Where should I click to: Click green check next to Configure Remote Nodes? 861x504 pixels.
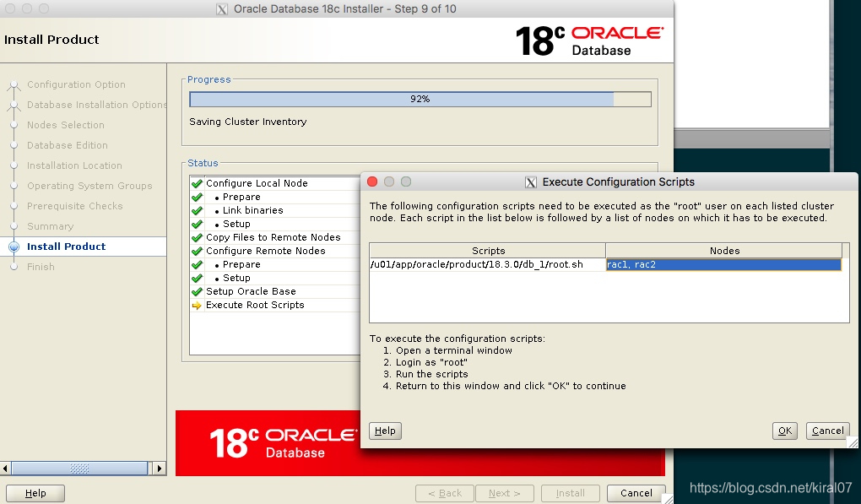198,252
